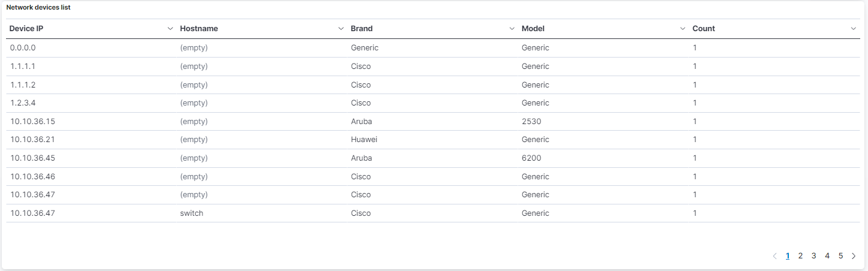868x271 pixels.
Task: Open page 4 of the table
Action: coord(827,256)
